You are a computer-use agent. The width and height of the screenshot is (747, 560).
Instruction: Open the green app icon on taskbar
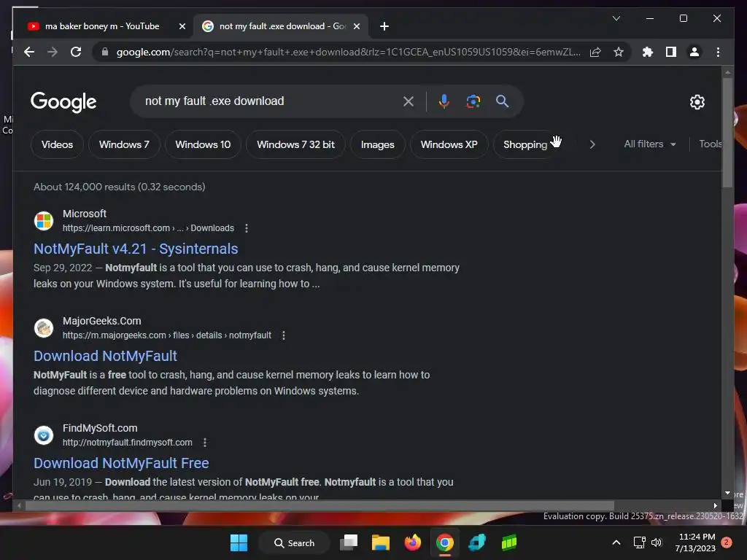[508, 542]
